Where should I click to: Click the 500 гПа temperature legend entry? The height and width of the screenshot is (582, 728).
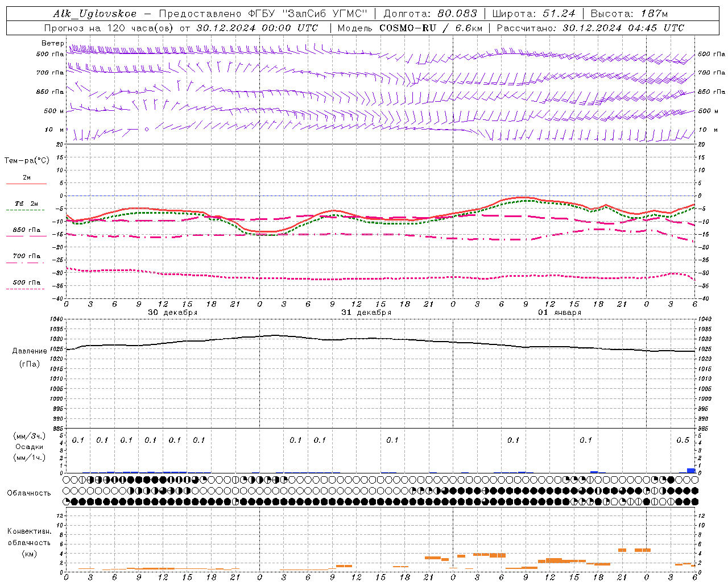(27, 282)
